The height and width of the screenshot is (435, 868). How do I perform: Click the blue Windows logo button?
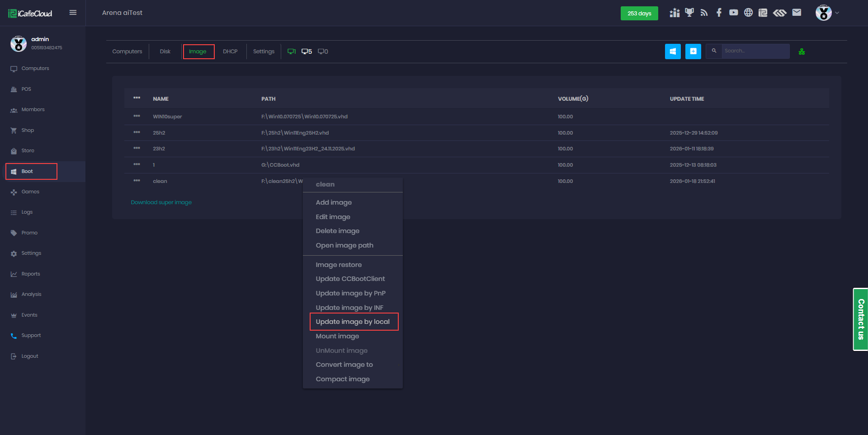pos(673,51)
